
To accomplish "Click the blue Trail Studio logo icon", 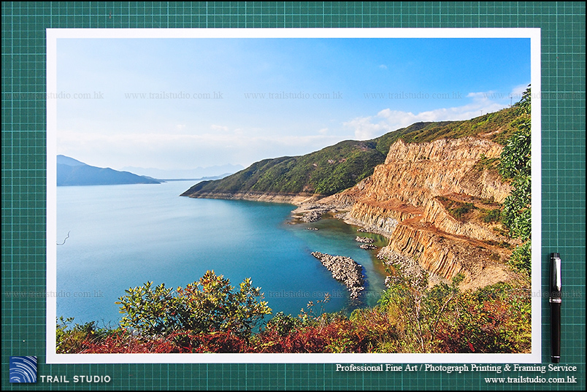I will [x=23, y=369].
